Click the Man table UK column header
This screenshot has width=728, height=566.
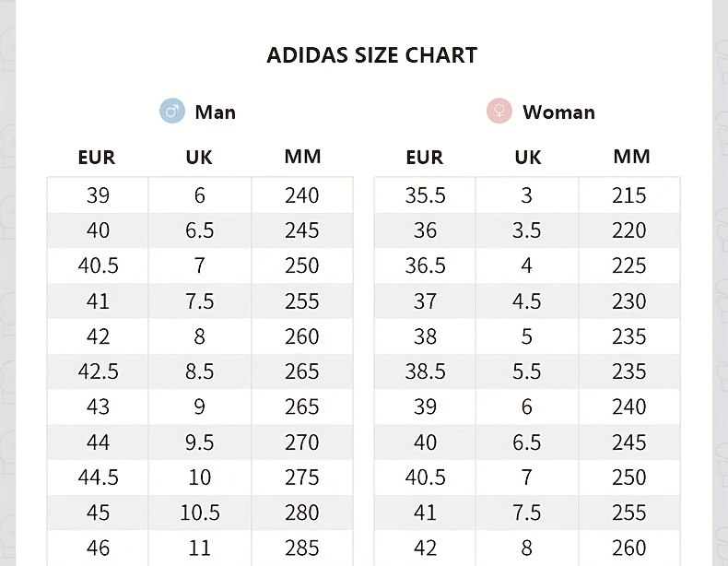pos(199,158)
